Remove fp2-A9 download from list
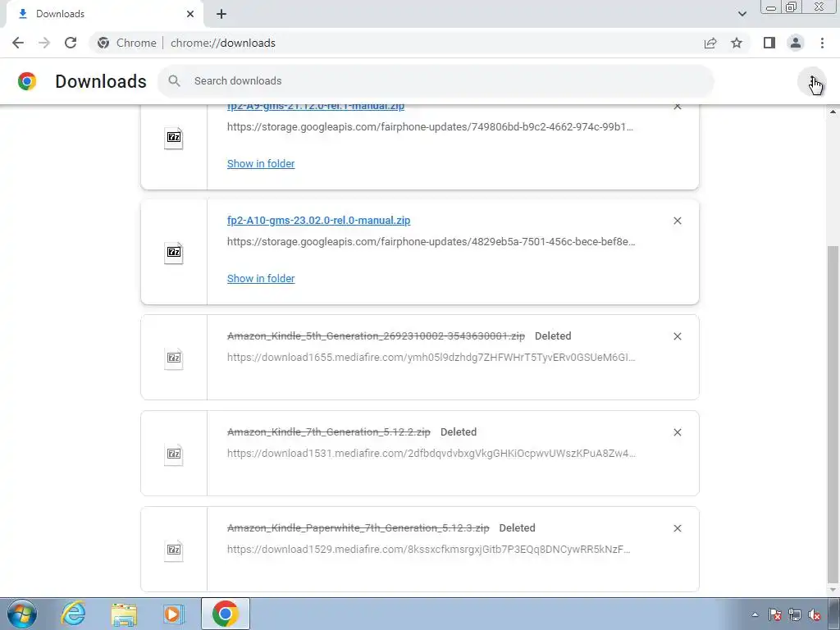Image resolution: width=840 pixels, height=630 pixels. tap(678, 107)
